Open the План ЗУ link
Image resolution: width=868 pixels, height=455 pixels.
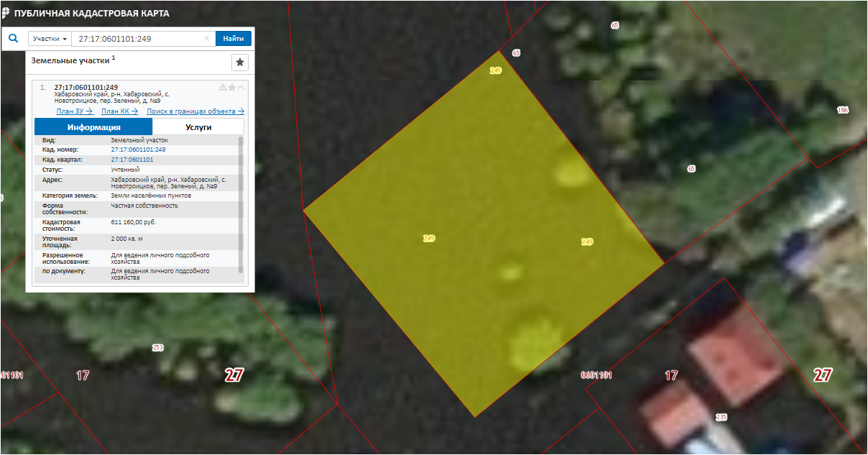75,111
